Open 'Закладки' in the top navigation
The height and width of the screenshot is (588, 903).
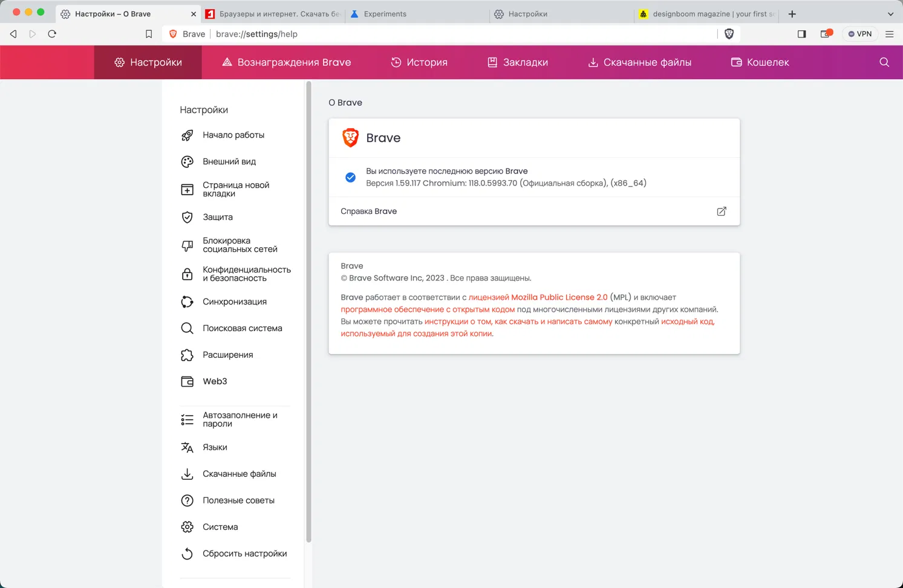point(518,62)
